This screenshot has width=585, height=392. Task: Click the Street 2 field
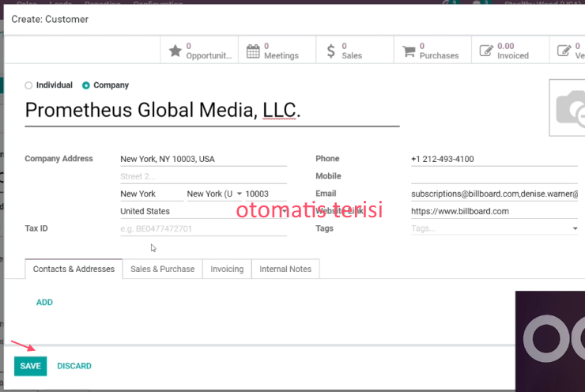[203, 176]
